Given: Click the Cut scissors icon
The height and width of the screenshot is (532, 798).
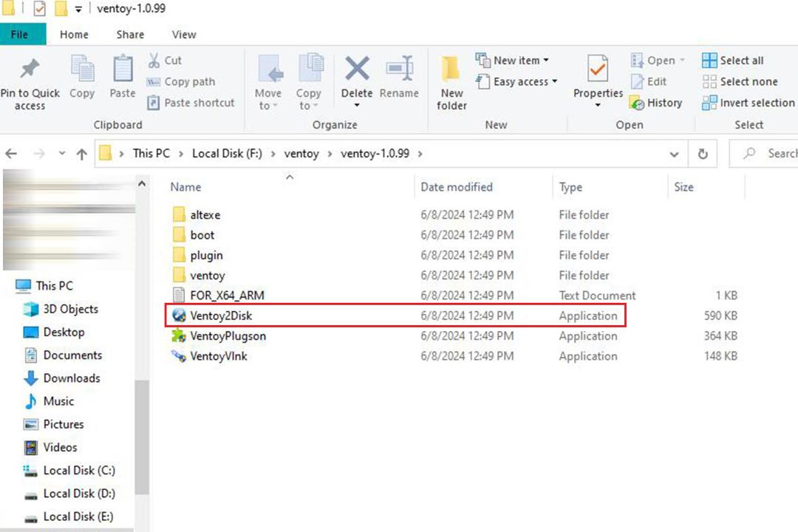Looking at the screenshot, I should tap(154, 60).
